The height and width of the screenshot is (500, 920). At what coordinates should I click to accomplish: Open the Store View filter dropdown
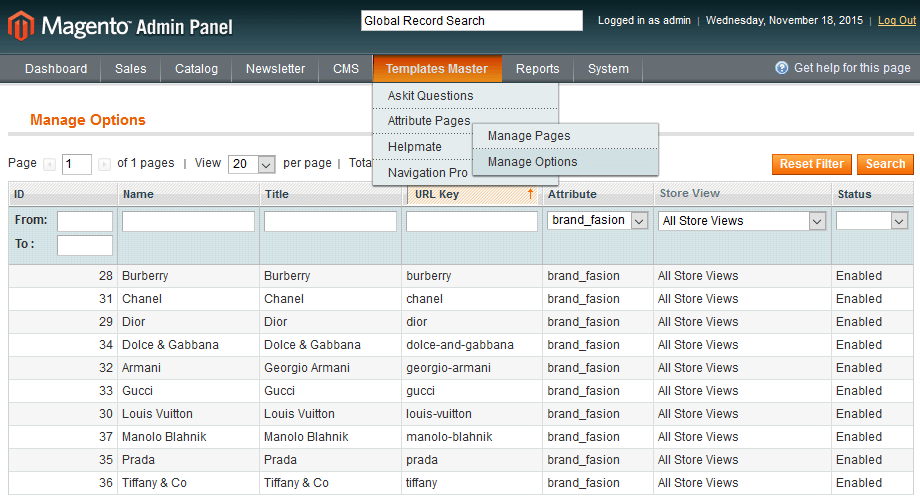click(742, 221)
